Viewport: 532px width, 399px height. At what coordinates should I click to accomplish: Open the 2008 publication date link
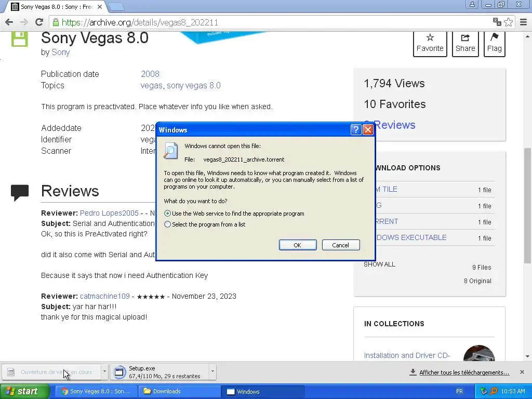(x=150, y=74)
